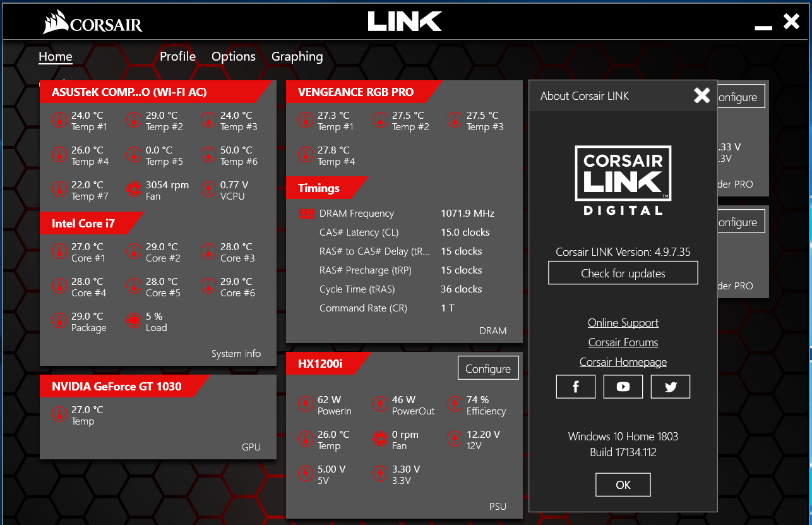Viewport: 812px width, 525px height.
Task: Click the ASUSTeK Temp #1 thermometer icon
Action: point(59,119)
